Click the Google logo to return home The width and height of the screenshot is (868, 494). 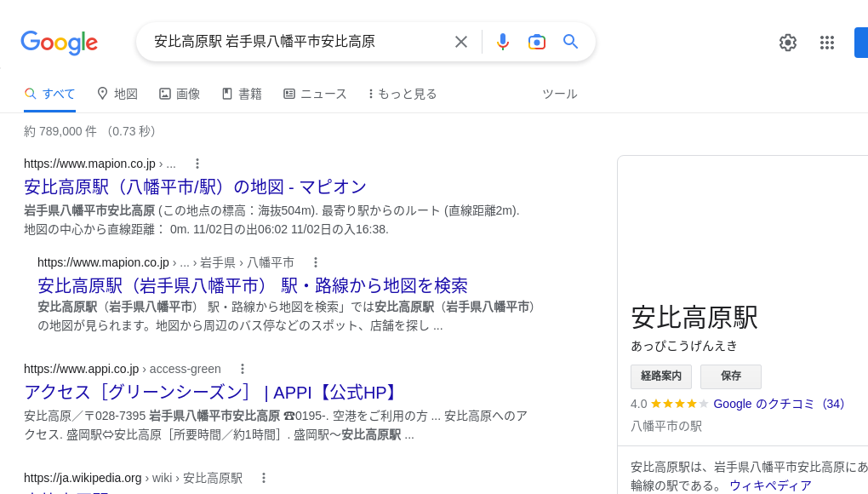click(x=59, y=43)
